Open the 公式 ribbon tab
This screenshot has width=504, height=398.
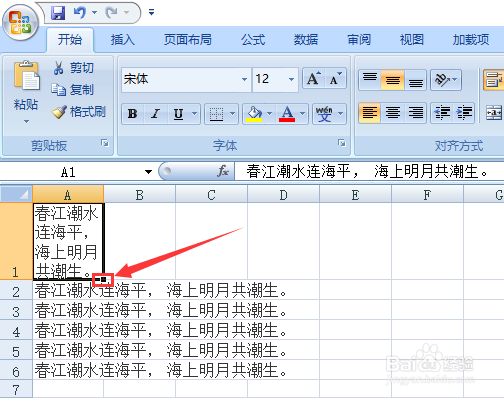pyautogui.click(x=253, y=40)
